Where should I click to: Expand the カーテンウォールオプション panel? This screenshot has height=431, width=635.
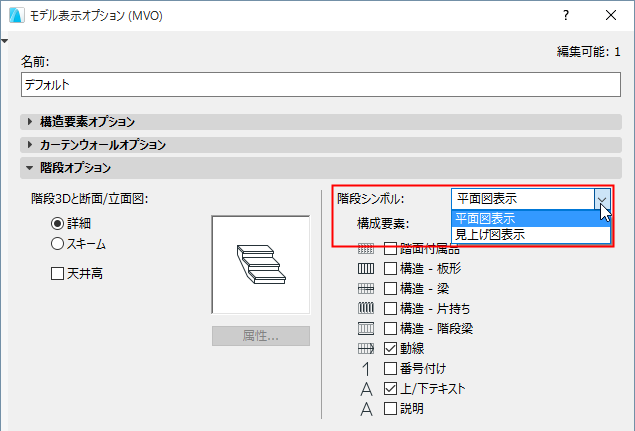pos(321,145)
